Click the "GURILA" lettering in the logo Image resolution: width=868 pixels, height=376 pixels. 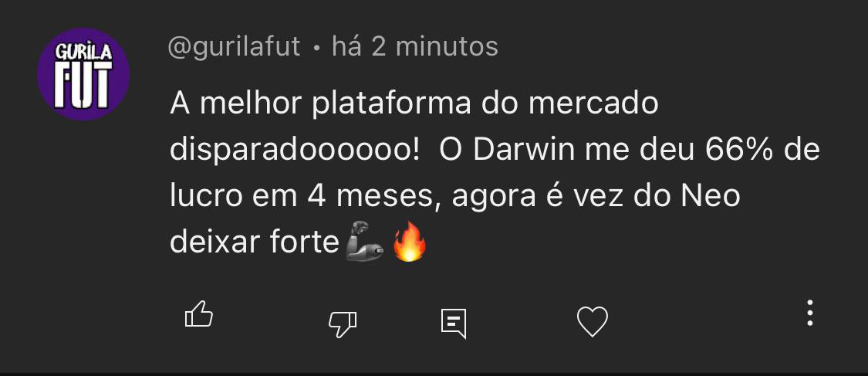tap(83, 52)
